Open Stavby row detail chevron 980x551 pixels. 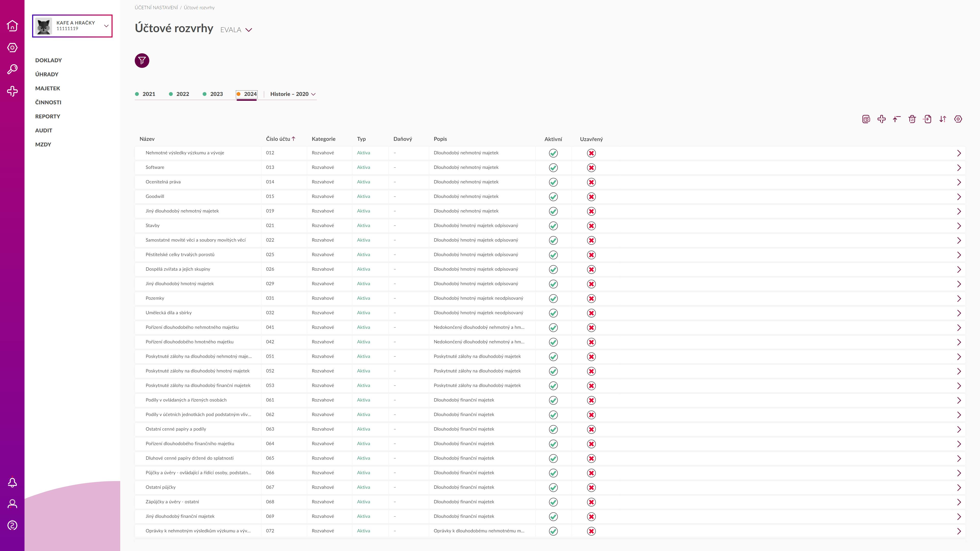(959, 226)
